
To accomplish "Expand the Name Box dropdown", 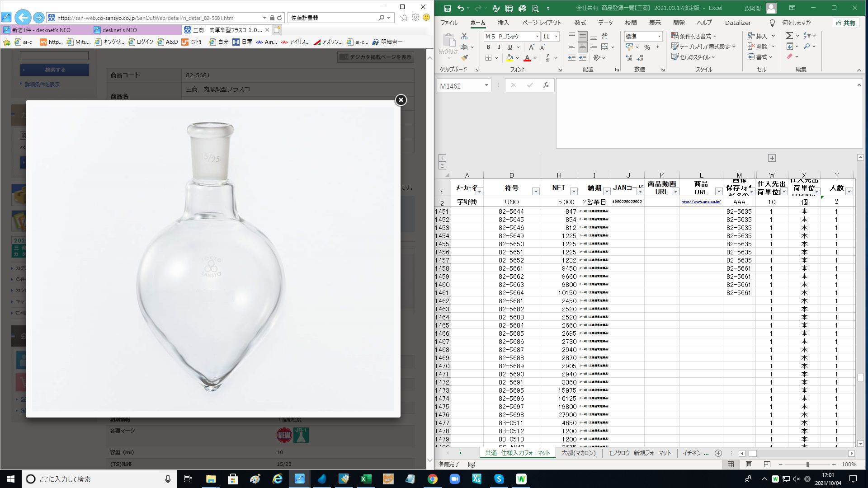I will pos(486,85).
